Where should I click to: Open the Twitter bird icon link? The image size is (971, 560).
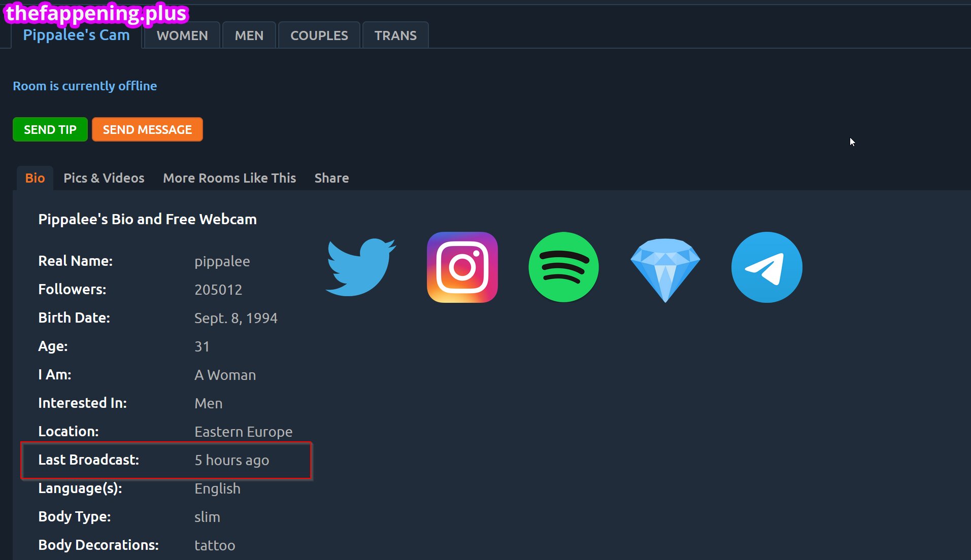[x=360, y=267]
